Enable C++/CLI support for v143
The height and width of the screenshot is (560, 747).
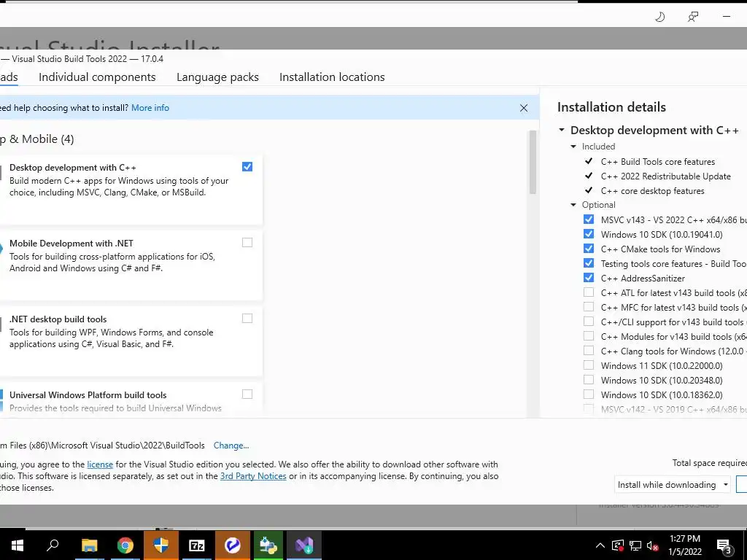click(x=589, y=322)
